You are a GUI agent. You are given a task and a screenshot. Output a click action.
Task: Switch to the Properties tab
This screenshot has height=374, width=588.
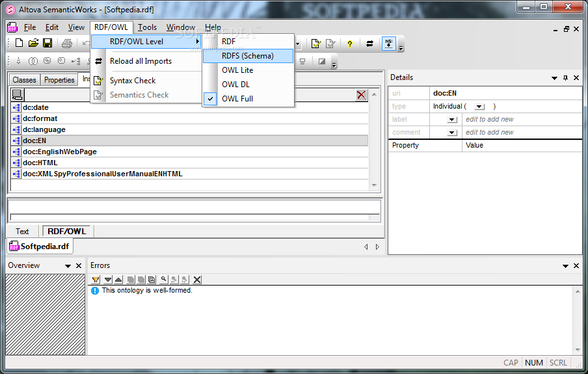[x=59, y=80]
